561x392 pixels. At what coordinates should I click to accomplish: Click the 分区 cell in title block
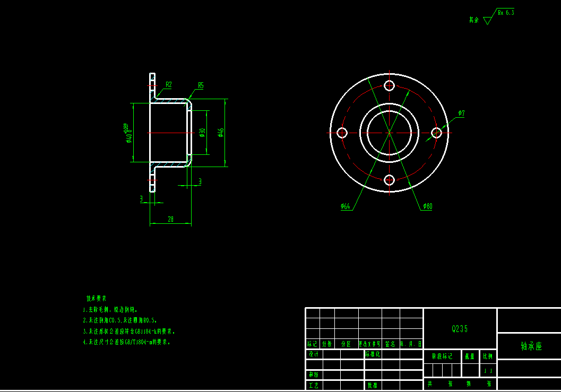click(346, 344)
